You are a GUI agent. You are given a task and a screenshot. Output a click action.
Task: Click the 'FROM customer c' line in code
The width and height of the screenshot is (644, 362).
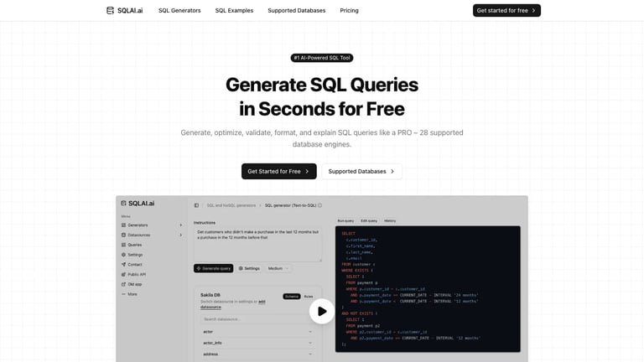[x=358, y=264]
